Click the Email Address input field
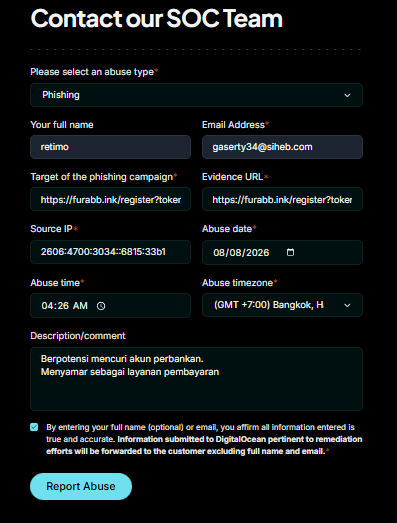 coord(282,147)
